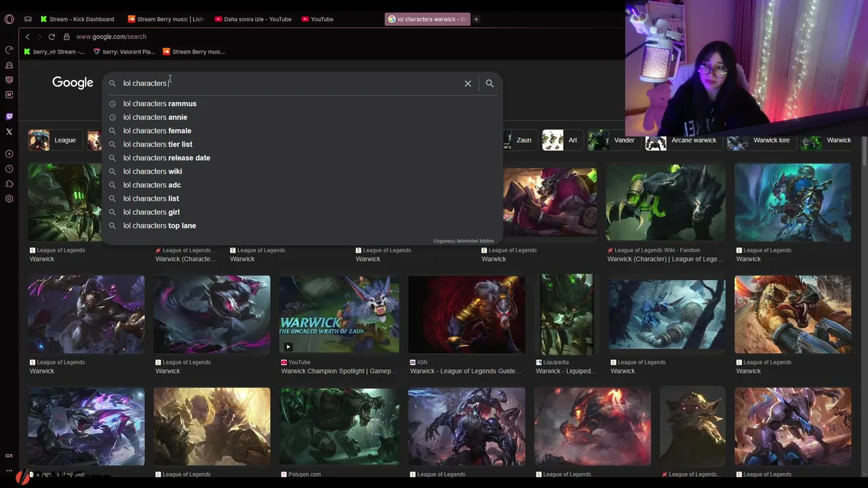This screenshot has width=868, height=488.
Task: Choose suggestion 'lol characters rammus'
Action: coord(302,104)
